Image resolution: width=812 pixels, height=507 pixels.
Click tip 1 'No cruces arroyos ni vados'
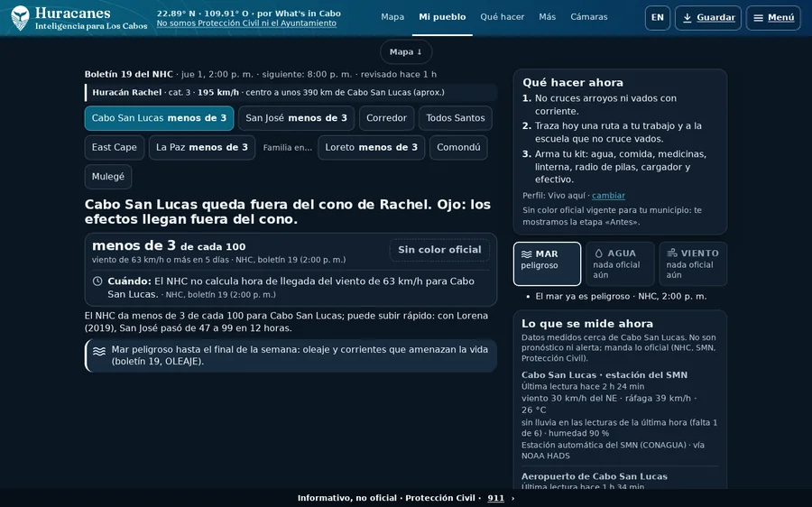606,105
